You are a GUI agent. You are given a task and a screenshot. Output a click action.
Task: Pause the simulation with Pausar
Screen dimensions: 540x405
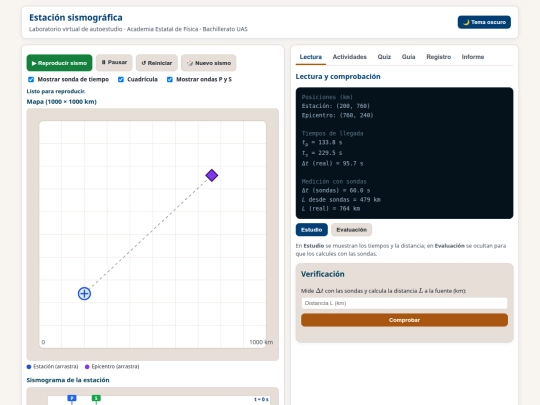pos(114,63)
